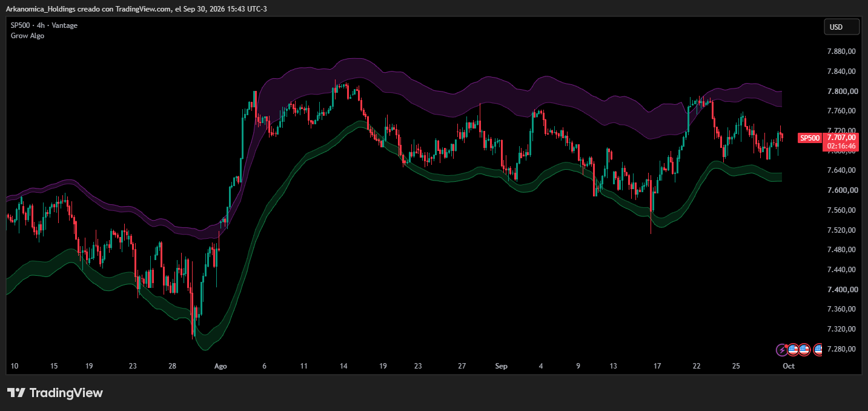
Task: Click date label 10 on time axis
Action: coord(15,366)
